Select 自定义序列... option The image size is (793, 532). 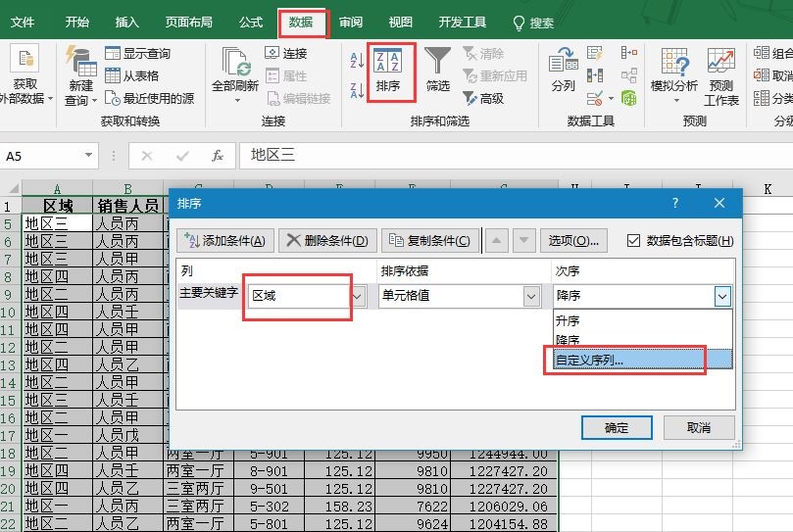point(642,360)
